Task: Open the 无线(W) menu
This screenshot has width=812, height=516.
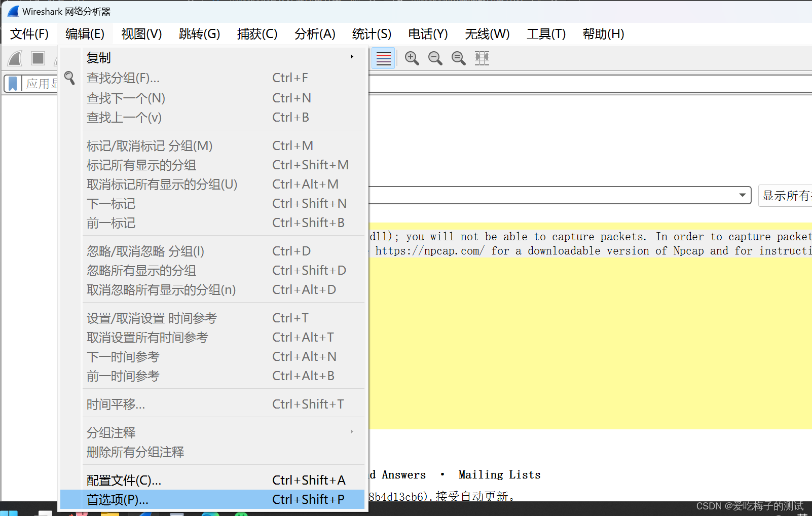Action: (487, 34)
